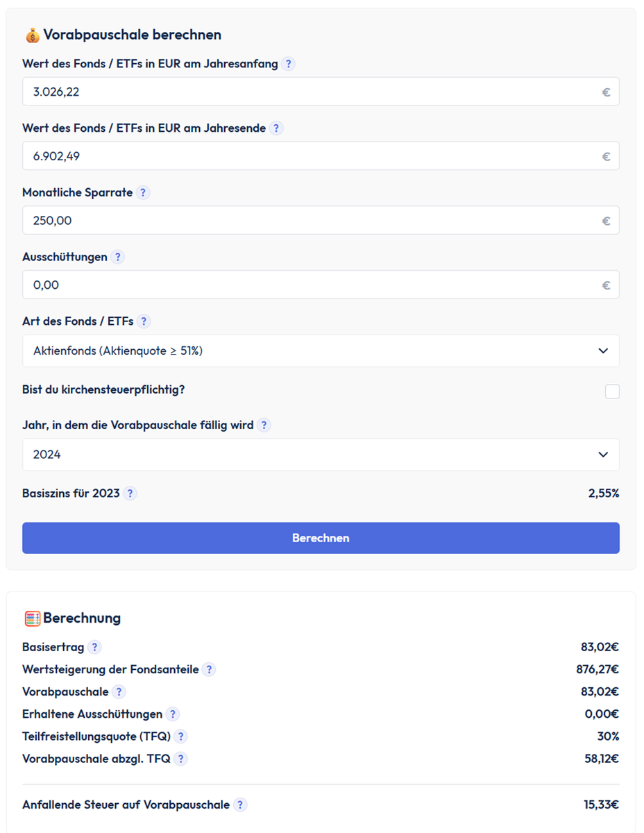This screenshot has height=833, width=644.
Task: Open help tooltip for Monatliche Sparrate
Action: pyautogui.click(x=143, y=193)
